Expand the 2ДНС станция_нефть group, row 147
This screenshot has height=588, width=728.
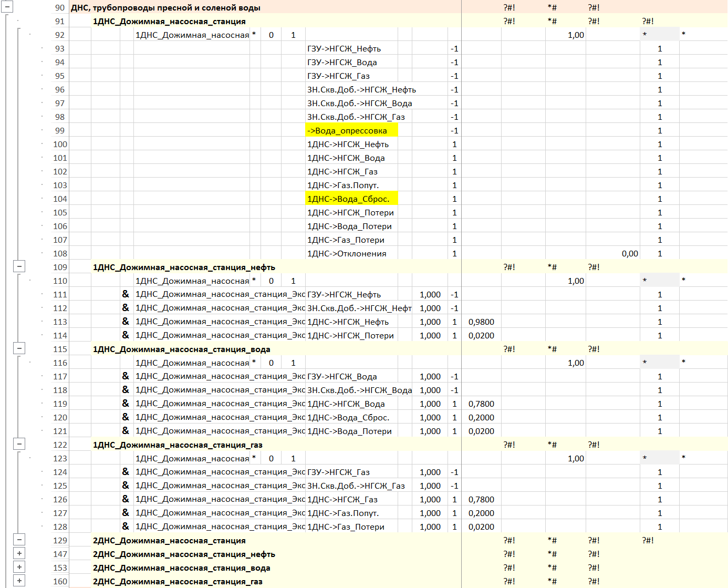(19, 553)
